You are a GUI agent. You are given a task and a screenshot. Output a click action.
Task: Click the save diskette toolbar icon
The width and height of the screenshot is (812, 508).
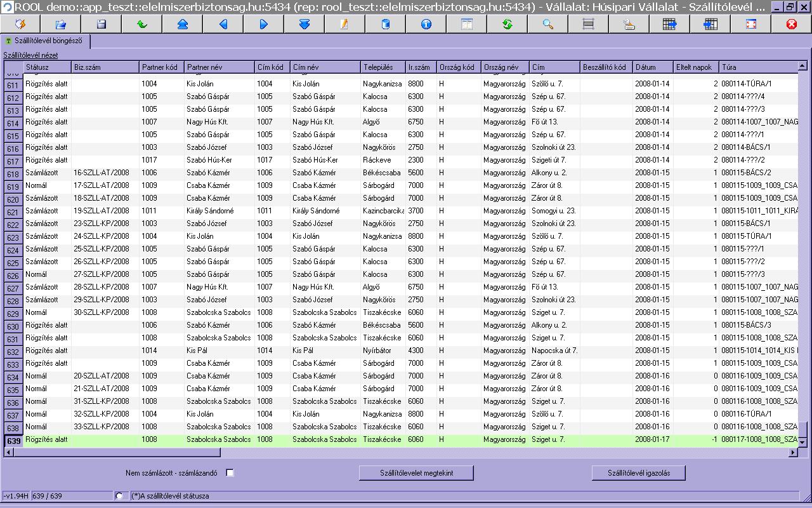tap(101, 24)
